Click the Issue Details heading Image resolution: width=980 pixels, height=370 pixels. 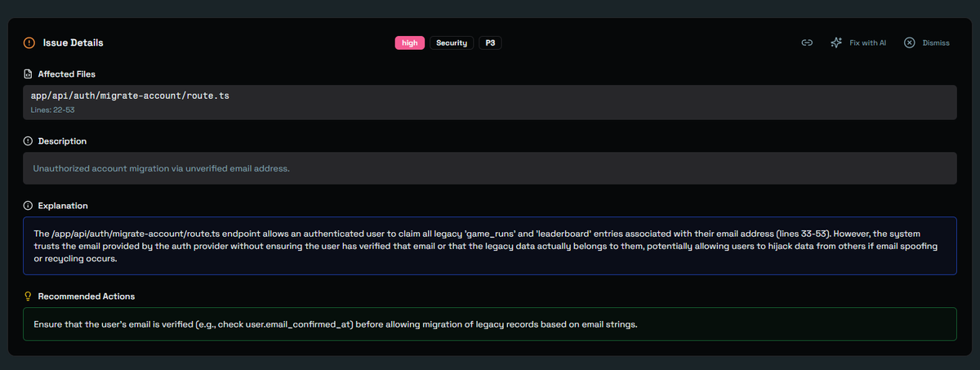click(x=73, y=42)
